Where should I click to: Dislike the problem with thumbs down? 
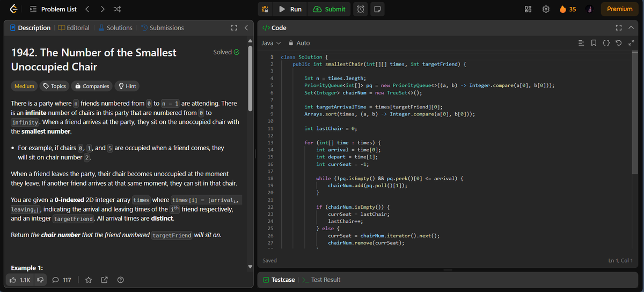point(40,280)
